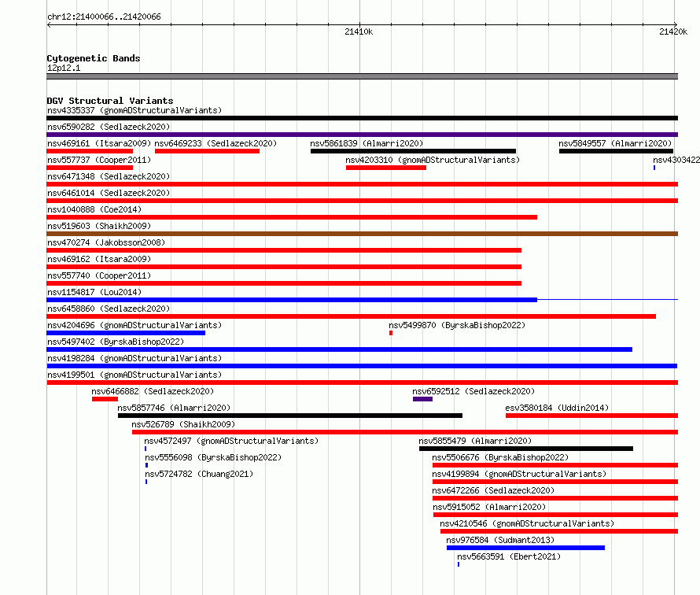Click black bar under nsv5861839
This screenshot has height=595, width=700.
point(414,151)
